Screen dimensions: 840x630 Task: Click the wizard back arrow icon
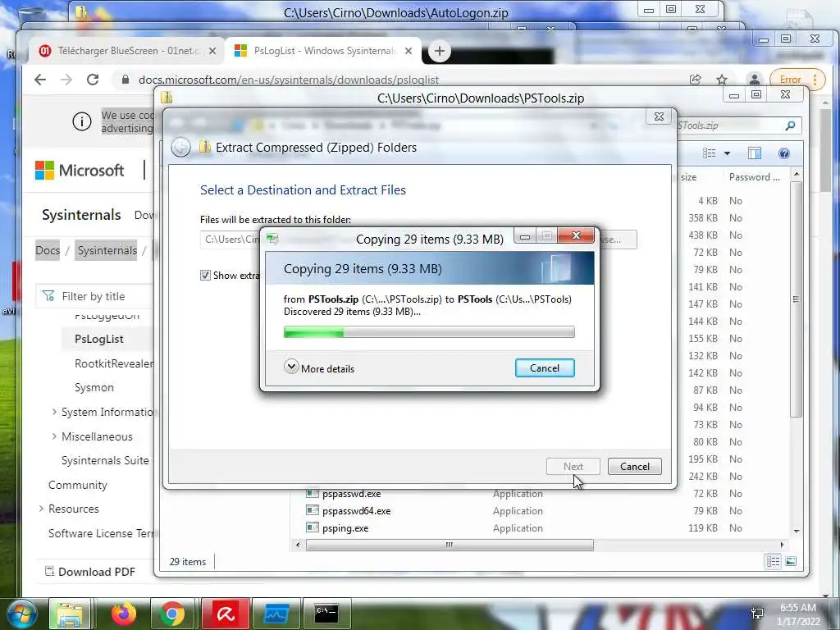[180, 148]
